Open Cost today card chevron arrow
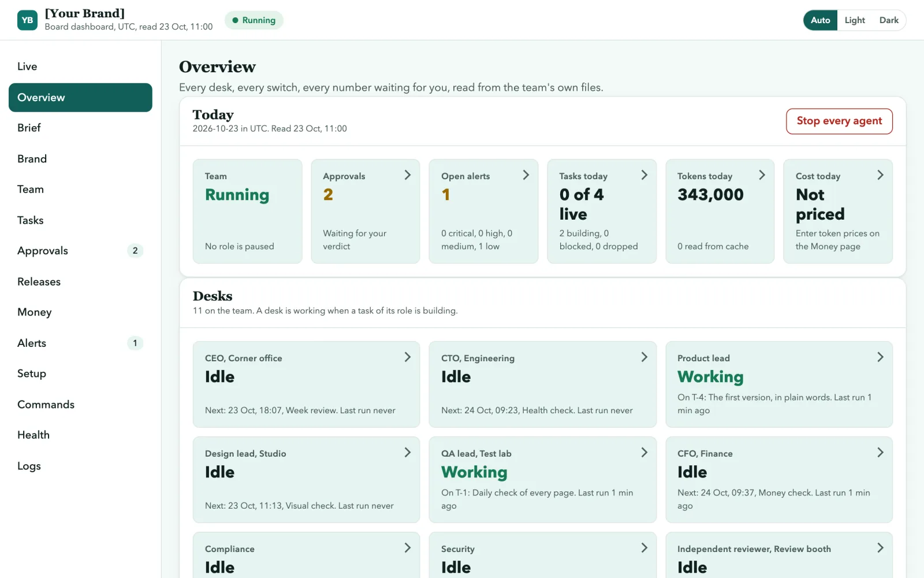Image resolution: width=924 pixels, height=578 pixels. coord(880,175)
